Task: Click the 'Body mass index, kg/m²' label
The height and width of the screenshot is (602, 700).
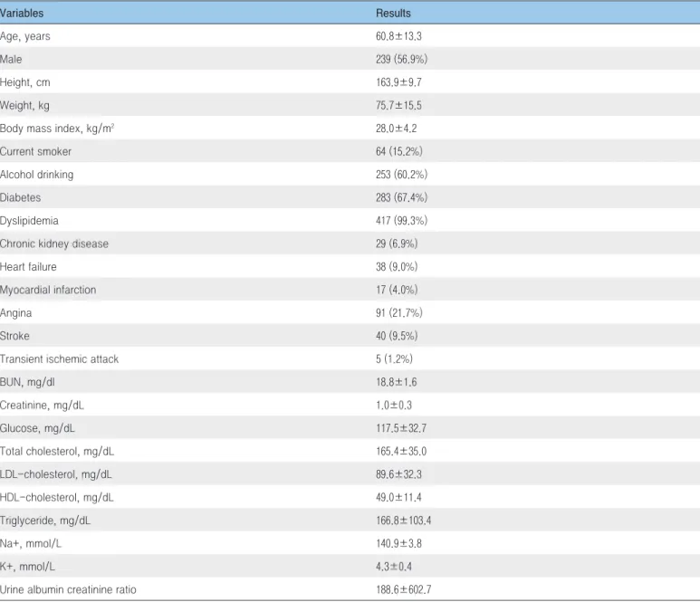Action: (57, 129)
